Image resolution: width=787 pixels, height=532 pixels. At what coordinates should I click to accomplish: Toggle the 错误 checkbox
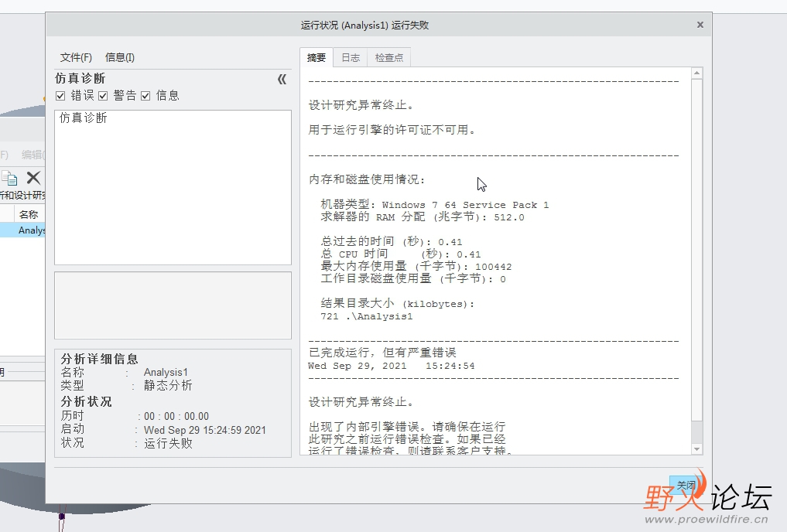60,96
